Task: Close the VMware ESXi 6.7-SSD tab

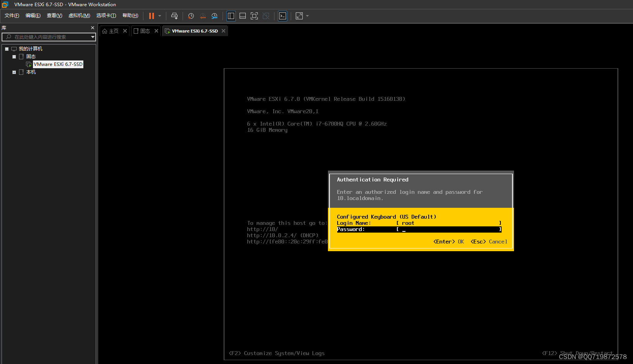Action: [223, 31]
